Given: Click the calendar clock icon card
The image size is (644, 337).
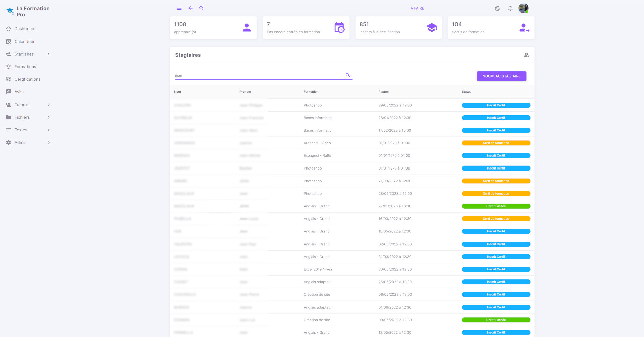Looking at the screenshot, I should click(x=339, y=28).
